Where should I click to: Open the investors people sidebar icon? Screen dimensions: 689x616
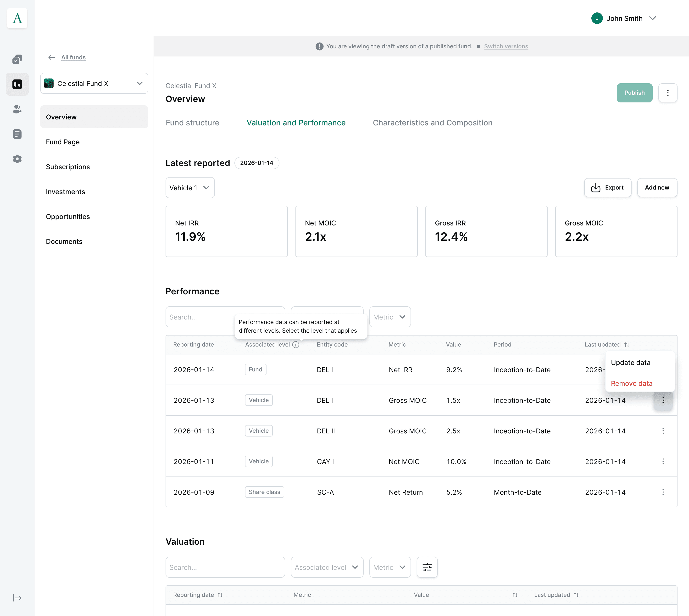[x=17, y=109]
